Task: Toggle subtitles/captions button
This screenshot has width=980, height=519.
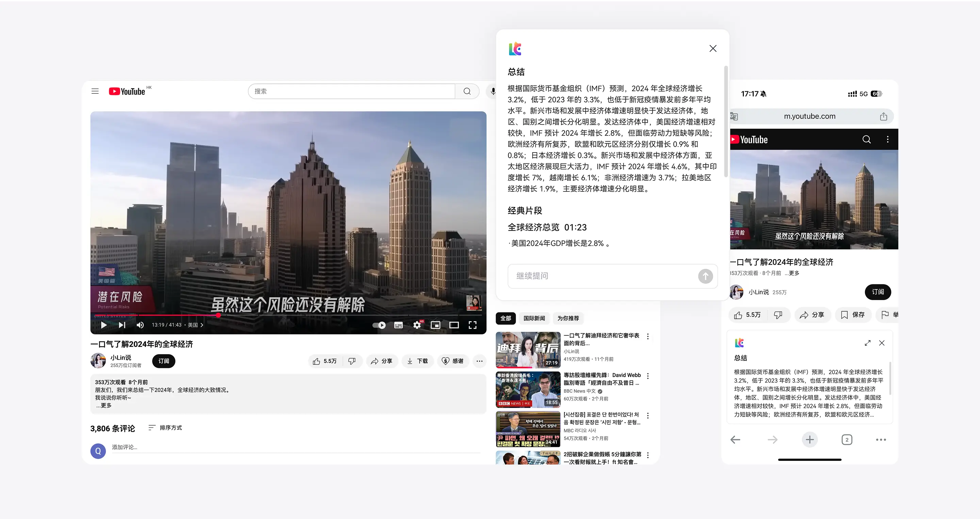Action: [398, 325]
